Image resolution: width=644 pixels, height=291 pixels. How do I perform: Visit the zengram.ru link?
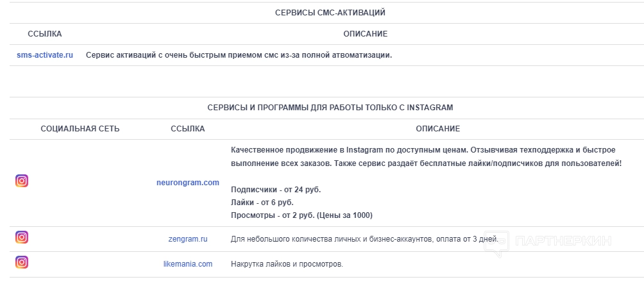pos(188,239)
